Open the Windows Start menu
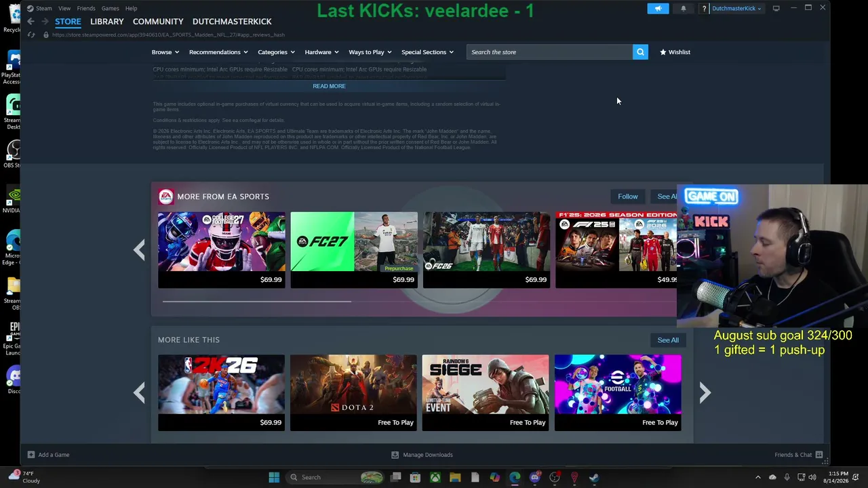This screenshot has width=868, height=488. pos(274,477)
